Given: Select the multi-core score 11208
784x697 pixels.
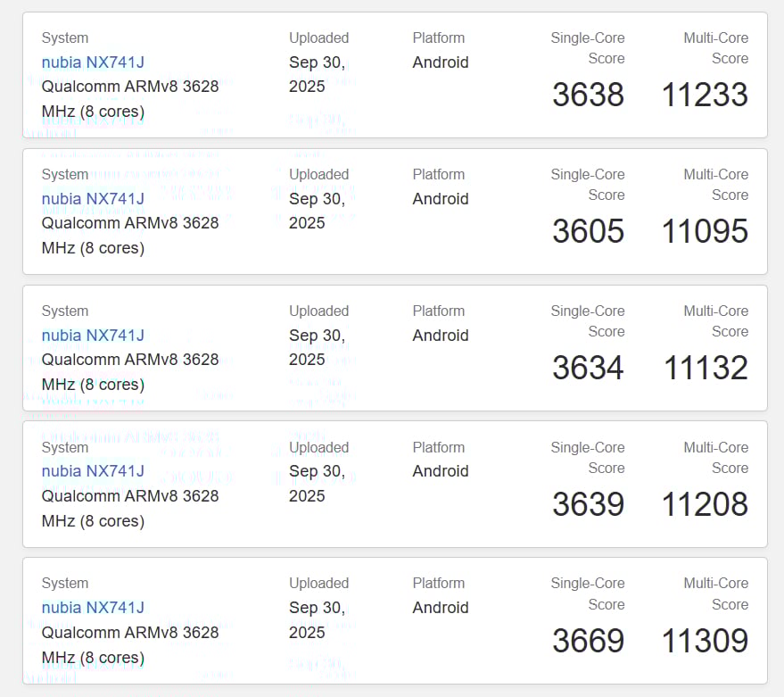Looking at the screenshot, I should pyautogui.click(x=705, y=505).
